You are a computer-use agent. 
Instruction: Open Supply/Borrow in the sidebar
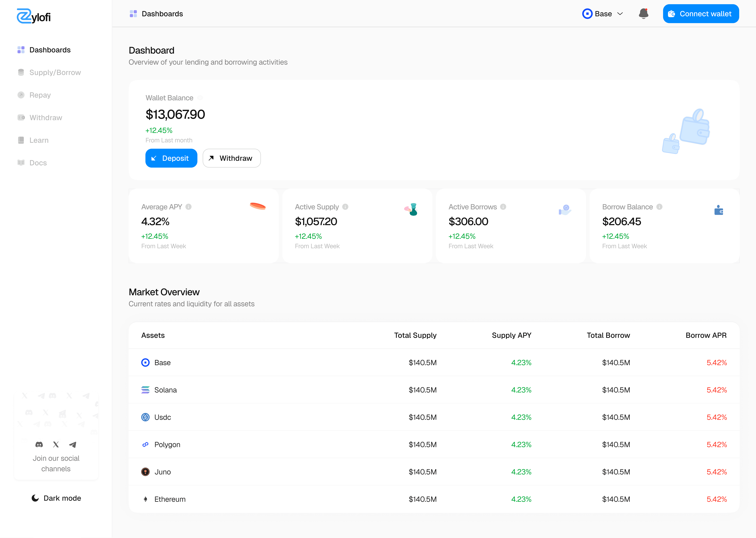[x=55, y=72]
